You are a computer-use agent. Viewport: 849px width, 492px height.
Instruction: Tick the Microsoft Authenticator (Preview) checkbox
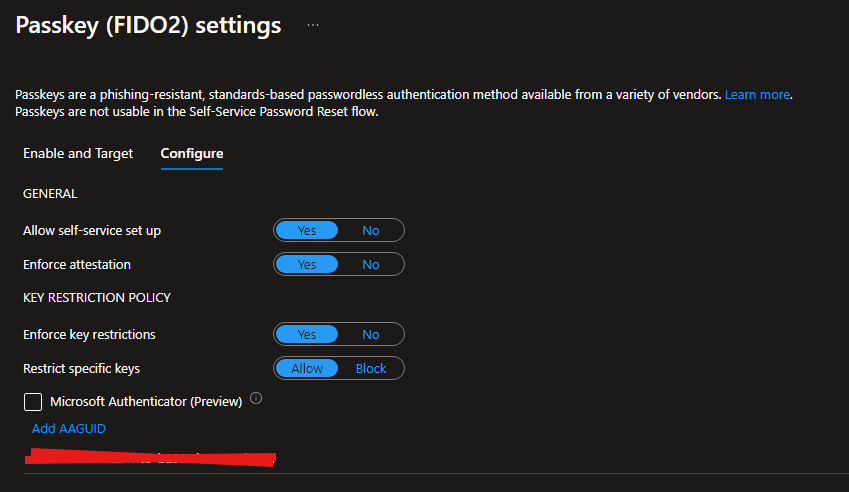pos(33,402)
